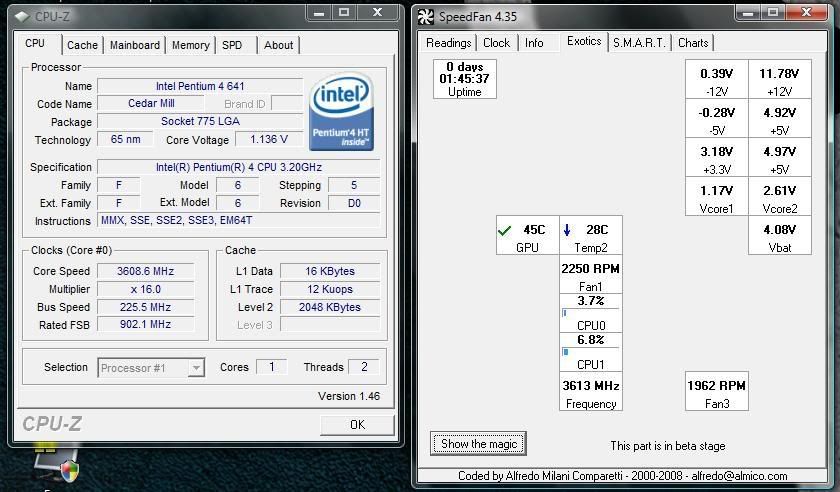Click the Rated FSB value 902.1 MHz
This screenshot has height=492, width=840.
tap(146, 325)
